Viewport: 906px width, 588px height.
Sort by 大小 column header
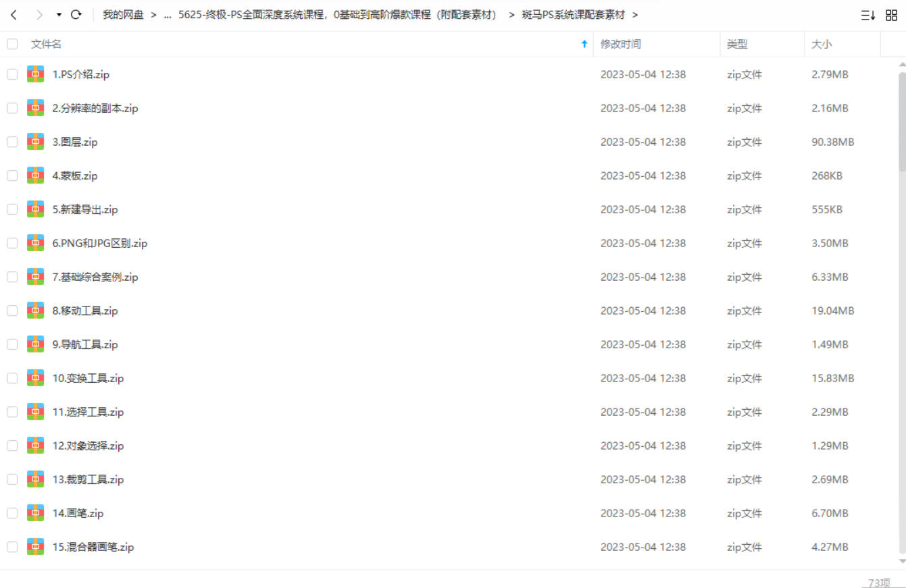[x=822, y=44]
